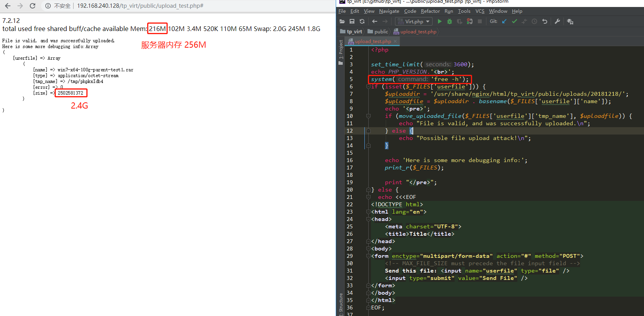Click 'free -h' string on line 5

pyautogui.click(x=446, y=79)
